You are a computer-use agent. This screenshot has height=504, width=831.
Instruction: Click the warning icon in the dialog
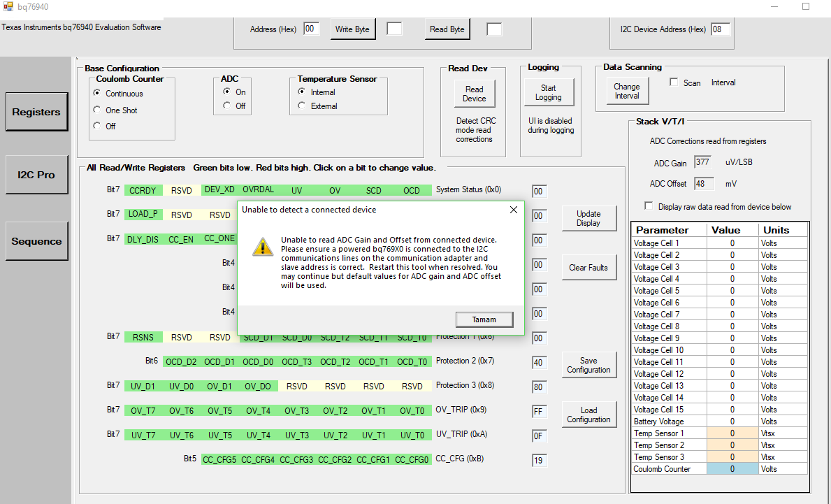tap(263, 247)
